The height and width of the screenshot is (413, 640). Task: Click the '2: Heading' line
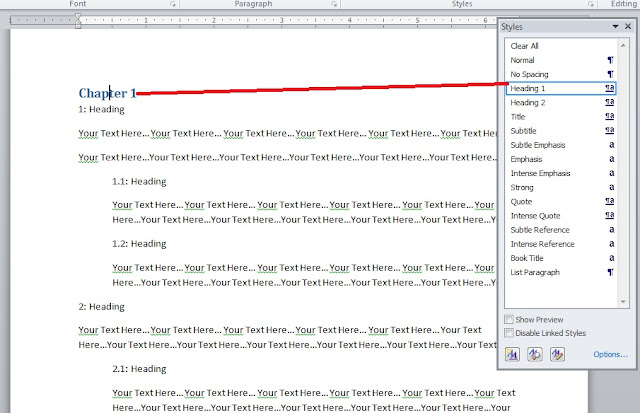tap(102, 306)
